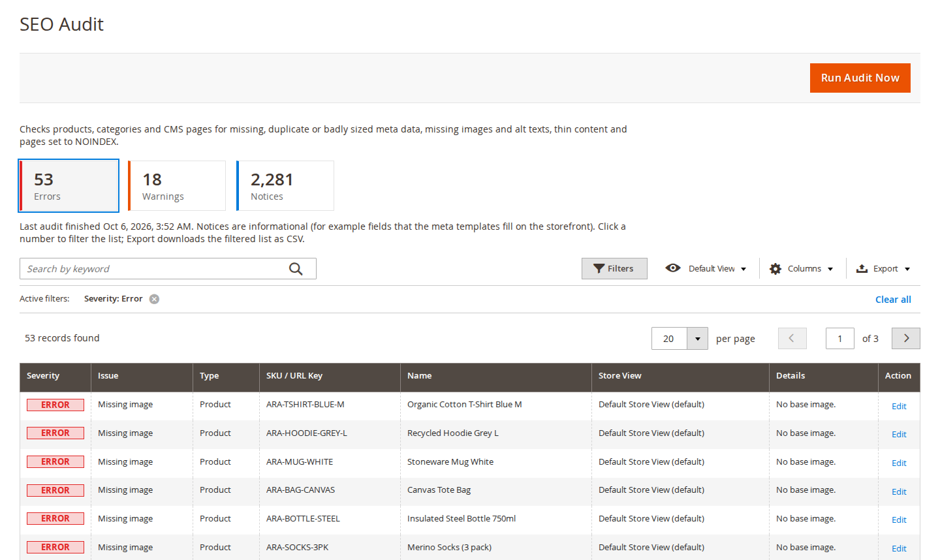Sort by the Name column header
The width and height of the screenshot is (940, 560).
pos(496,376)
